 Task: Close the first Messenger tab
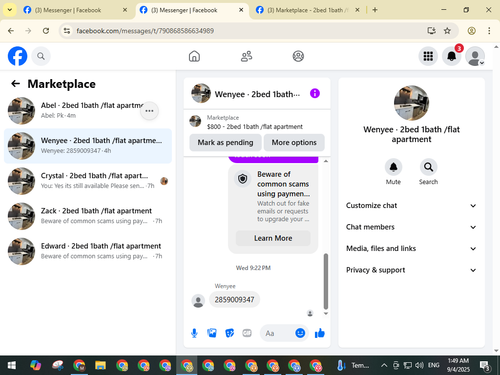pyautogui.click(x=125, y=10)
